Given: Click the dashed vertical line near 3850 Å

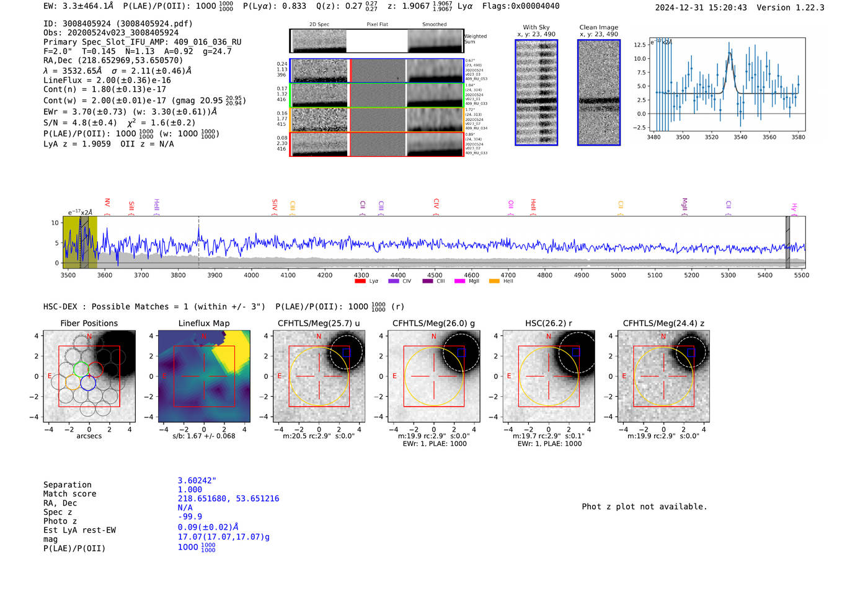Looking at the screenshot, I should (x=198, y=242).
